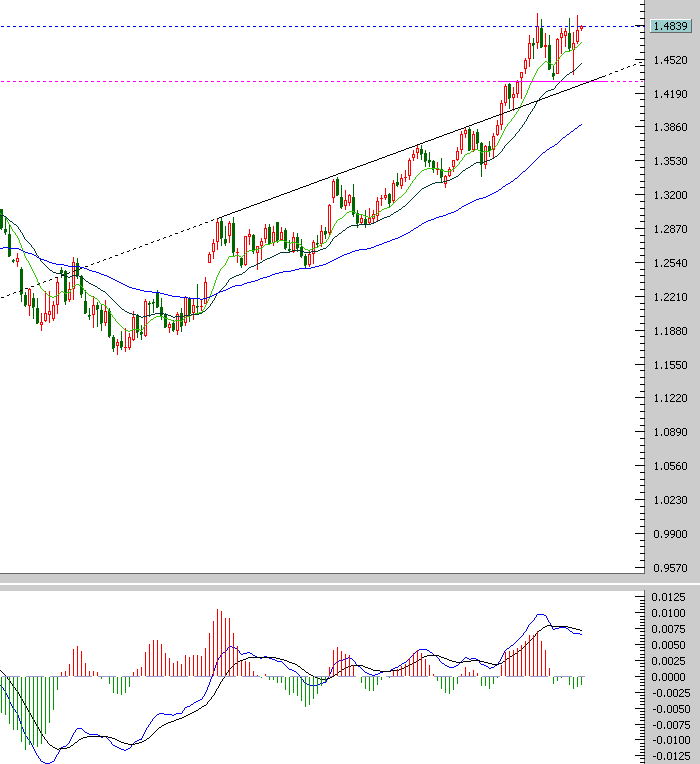This screenshot has height=764, width=700.
Task: Click the MACD 0.0050 scale label
Action: [x=668, y=645]
